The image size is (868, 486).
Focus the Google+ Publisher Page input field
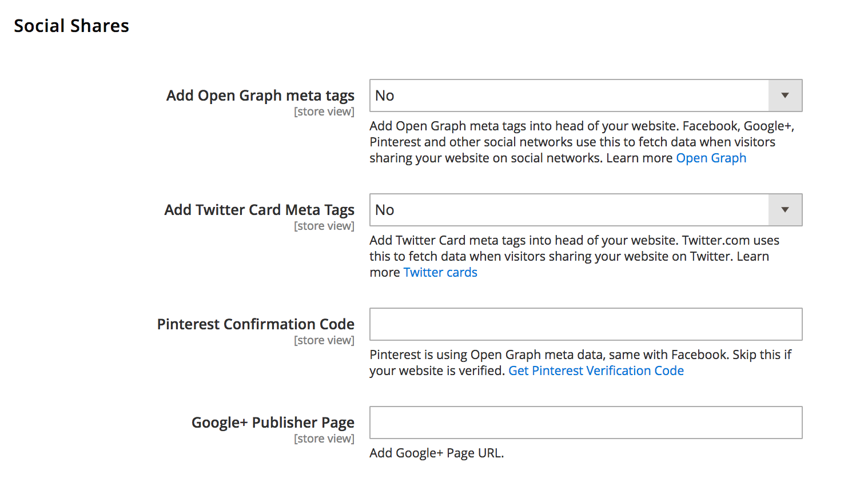[x=586, y=423]
